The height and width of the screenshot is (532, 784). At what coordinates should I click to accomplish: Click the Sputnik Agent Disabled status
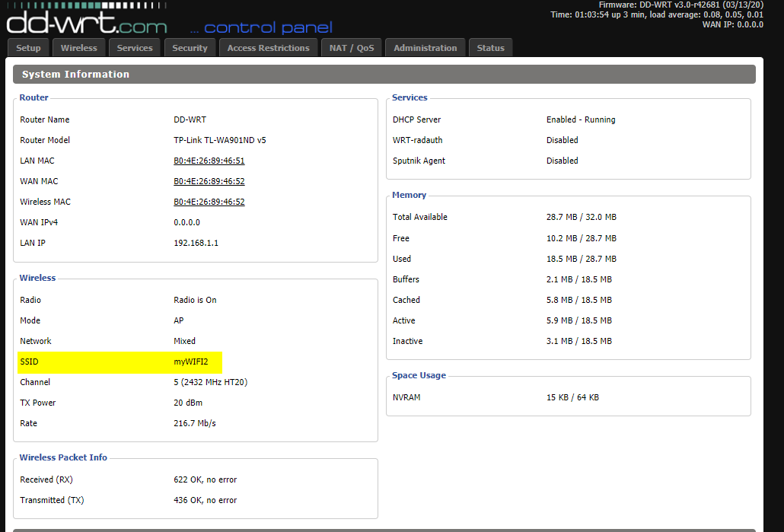pyautogui.click(x=562, y=161)
